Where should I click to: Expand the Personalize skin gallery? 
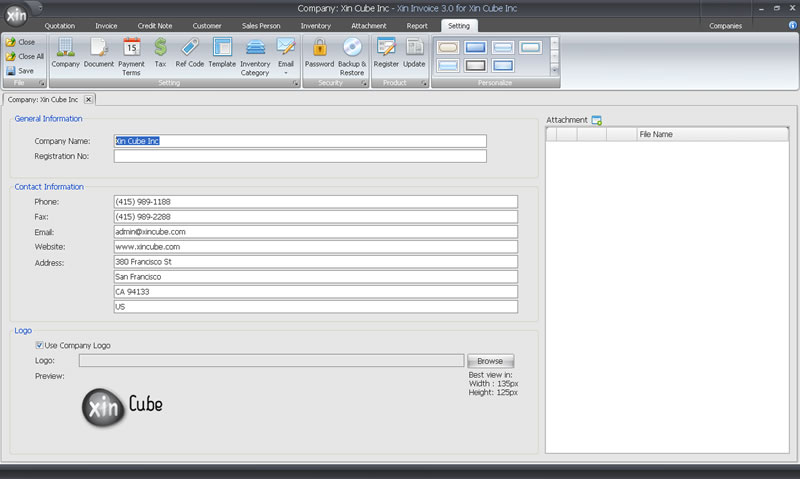click(555, 69)
